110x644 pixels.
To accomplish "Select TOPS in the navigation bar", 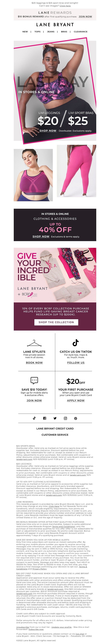I will coord(37,32).
